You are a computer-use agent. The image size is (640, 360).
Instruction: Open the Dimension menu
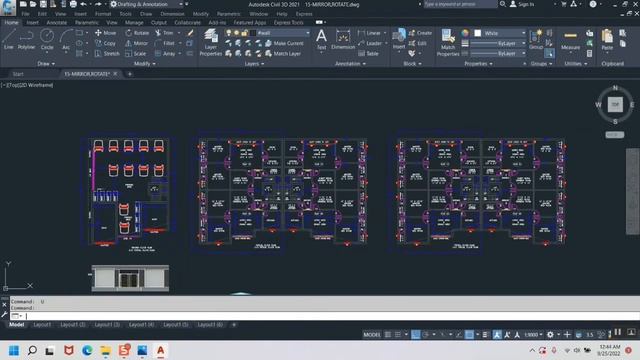(172, 13)
